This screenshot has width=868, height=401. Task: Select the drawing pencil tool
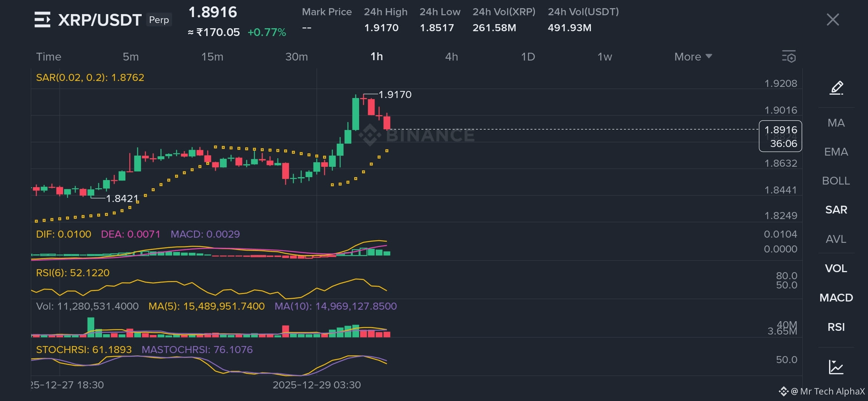click(836, 88)
